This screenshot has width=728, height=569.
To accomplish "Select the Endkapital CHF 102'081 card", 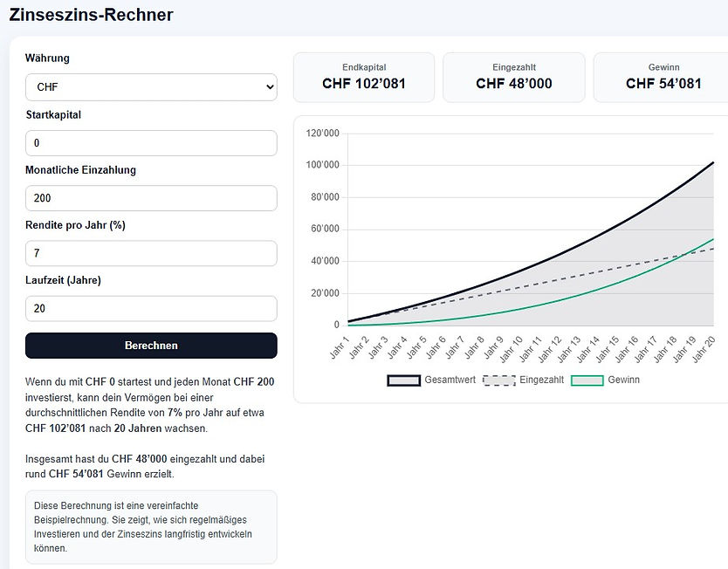I will pos(364,77).
